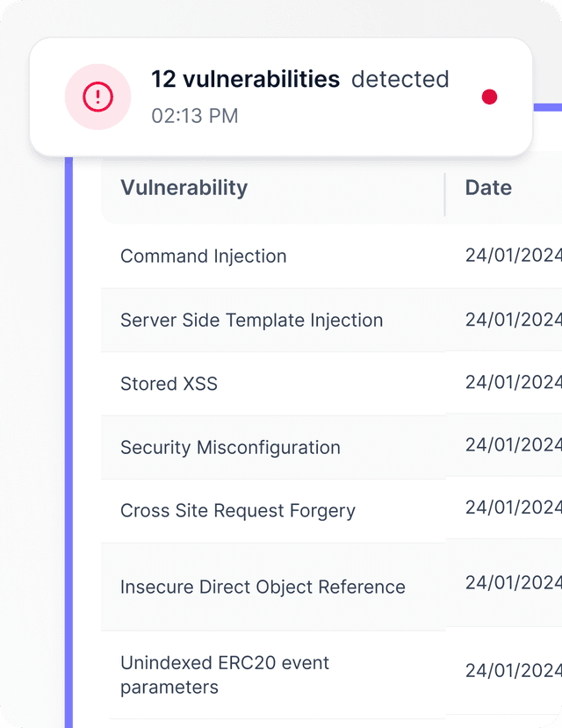Expand the Unindexed ERC20 event parameters entry
The image size is (562, 728).
coord(224,674)
